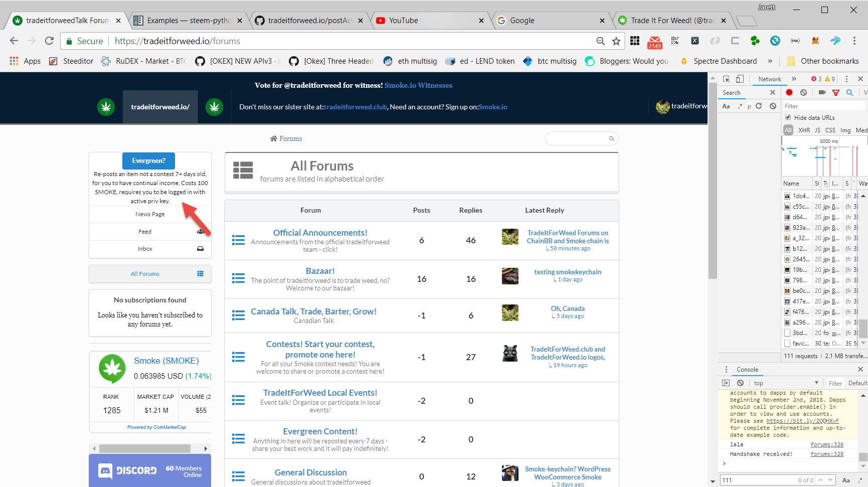
Task: Click the red error count icon in DevTools
Action: pos(813,79)
